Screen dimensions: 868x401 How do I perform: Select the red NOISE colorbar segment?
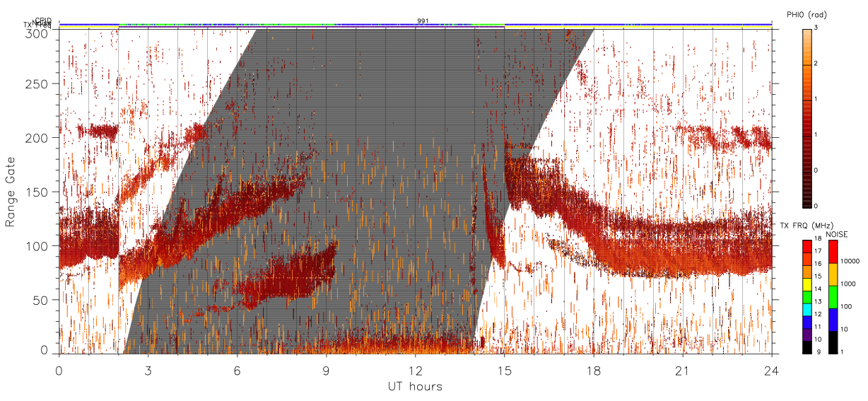832,252
